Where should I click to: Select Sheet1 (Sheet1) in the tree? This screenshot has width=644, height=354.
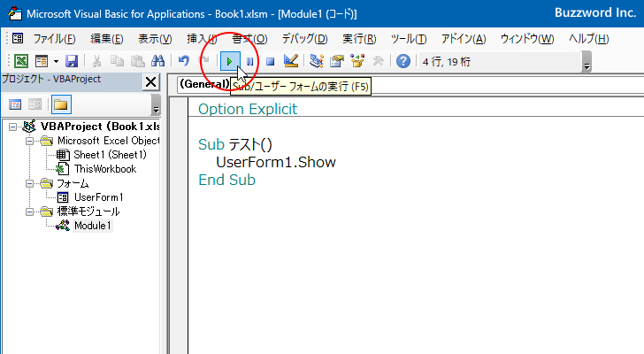(110, 155)
